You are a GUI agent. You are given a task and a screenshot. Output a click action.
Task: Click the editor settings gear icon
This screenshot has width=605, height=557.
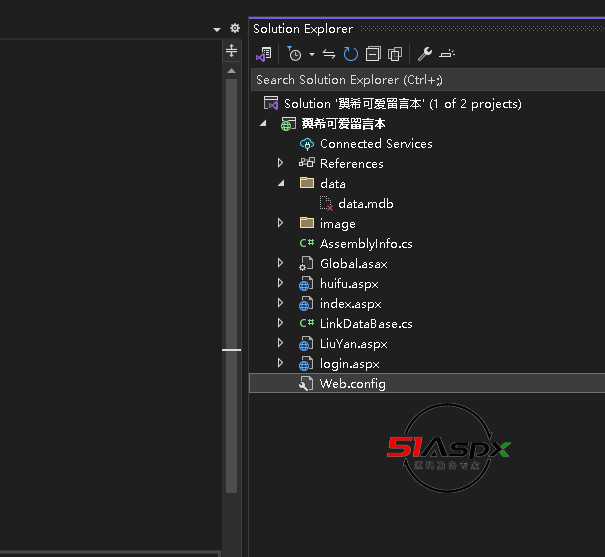[x=235, y=29]
